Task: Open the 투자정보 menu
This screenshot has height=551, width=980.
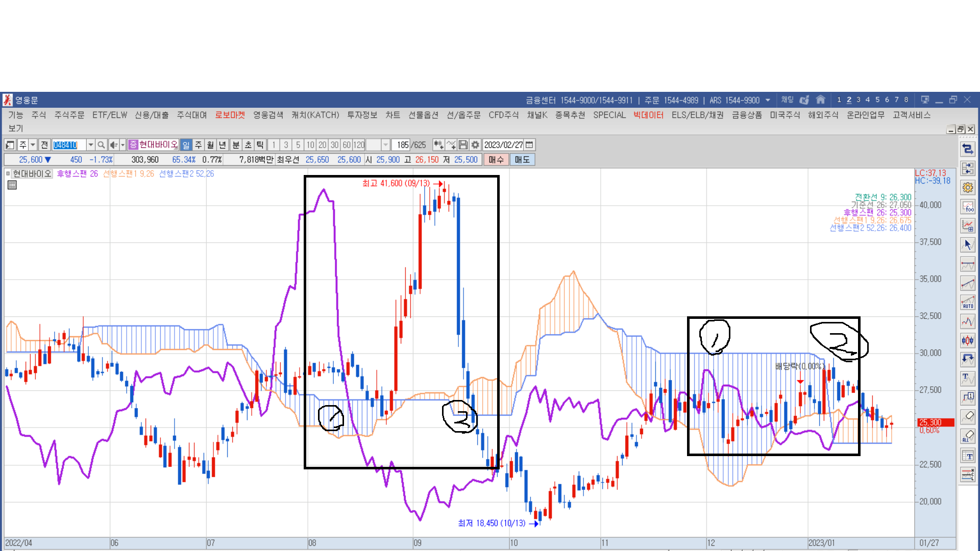Action: pyautogui.click(x=362, y=115)
